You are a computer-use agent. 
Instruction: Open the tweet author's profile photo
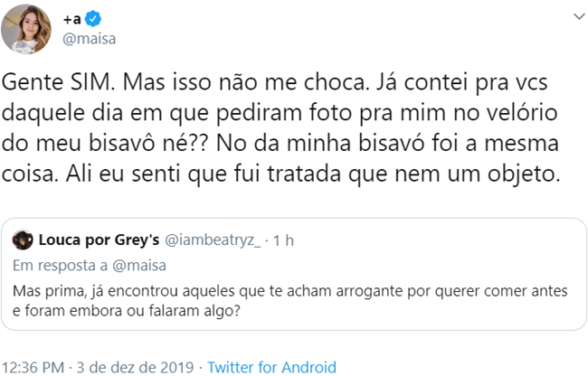(25, 30)
